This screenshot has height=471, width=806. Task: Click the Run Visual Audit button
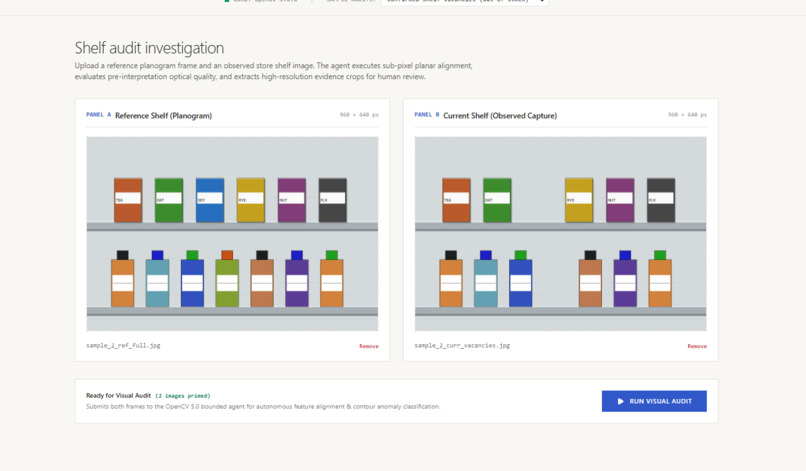point(654,401)
